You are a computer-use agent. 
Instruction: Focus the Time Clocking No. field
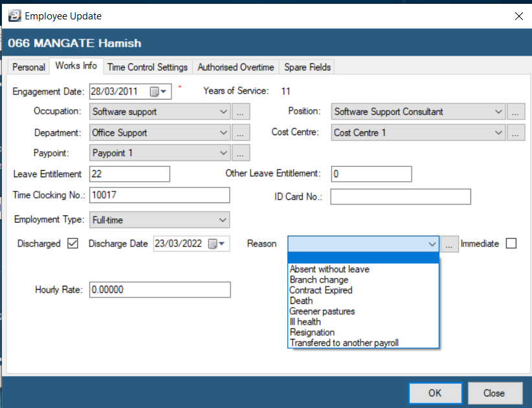[159, 195]
